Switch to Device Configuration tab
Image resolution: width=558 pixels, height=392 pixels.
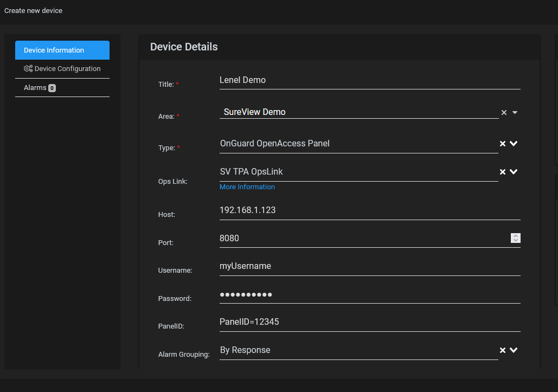pyautogui.click(x=62, y=69)
